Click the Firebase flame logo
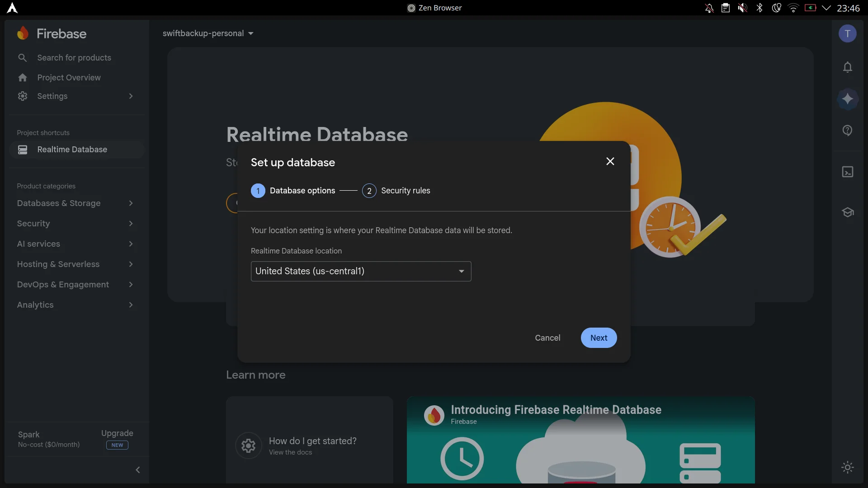868x488 pixels. point(23,33)
